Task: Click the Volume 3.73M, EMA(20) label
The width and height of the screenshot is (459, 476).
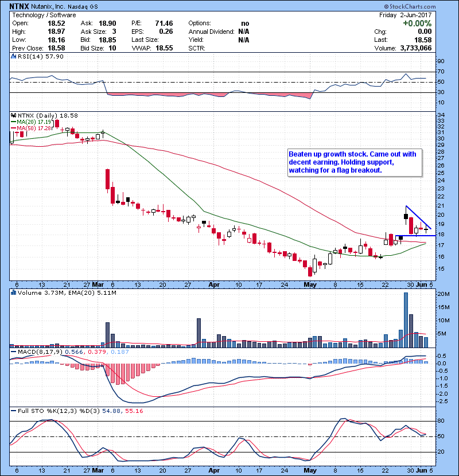Action: [x=67, y=293]
